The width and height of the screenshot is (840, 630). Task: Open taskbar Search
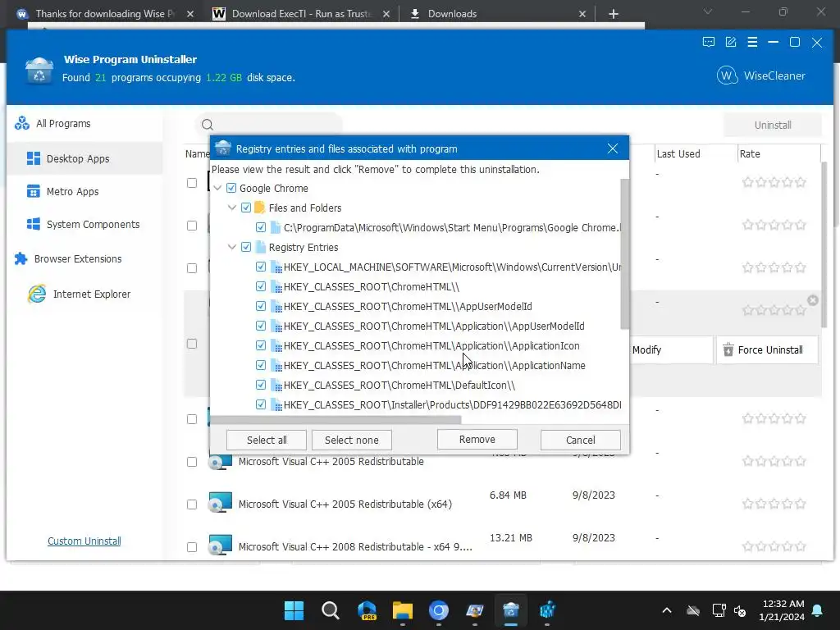click(x=330, y=610)
